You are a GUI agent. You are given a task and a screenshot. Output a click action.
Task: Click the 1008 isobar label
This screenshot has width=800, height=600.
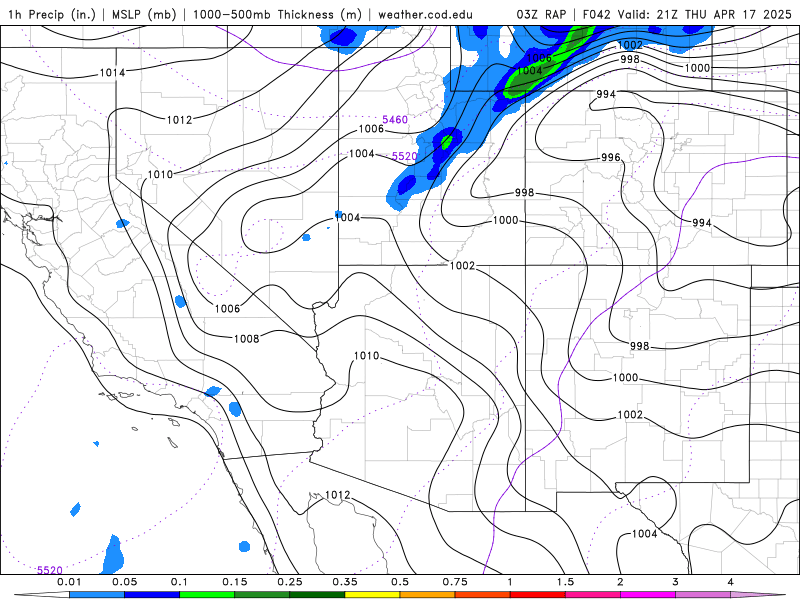click(246, 339)
